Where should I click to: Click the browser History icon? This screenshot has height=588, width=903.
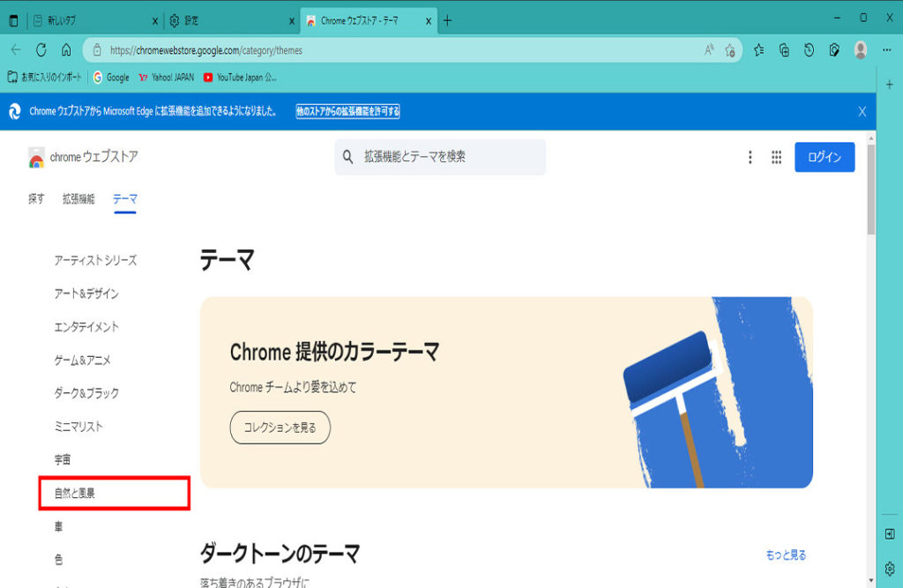(809, 50)
